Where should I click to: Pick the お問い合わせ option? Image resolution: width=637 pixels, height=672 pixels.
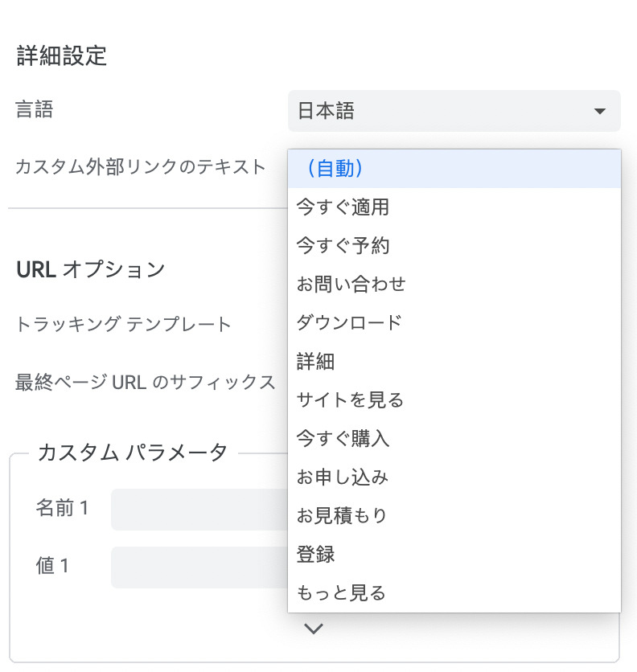tap(454, 285)
